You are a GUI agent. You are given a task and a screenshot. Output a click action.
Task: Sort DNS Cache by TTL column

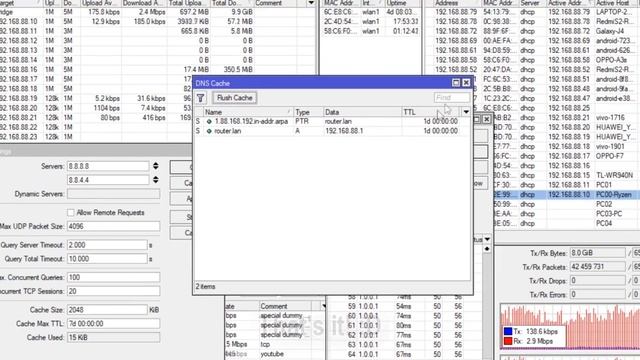(x=431, y=112)
